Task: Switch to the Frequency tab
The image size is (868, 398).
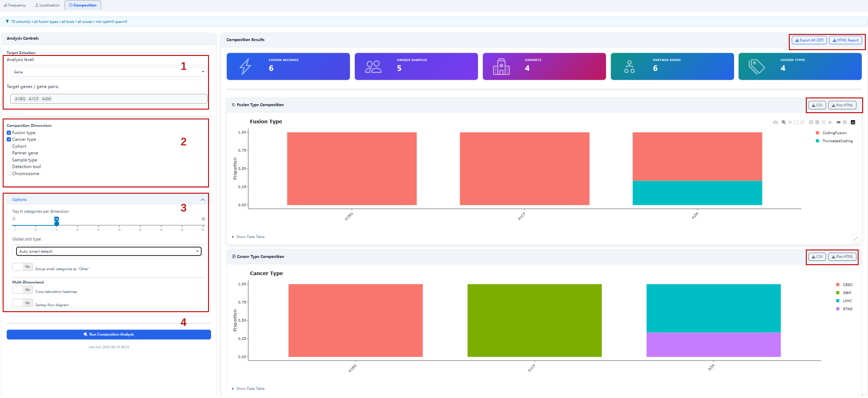Action: point(15,5)
